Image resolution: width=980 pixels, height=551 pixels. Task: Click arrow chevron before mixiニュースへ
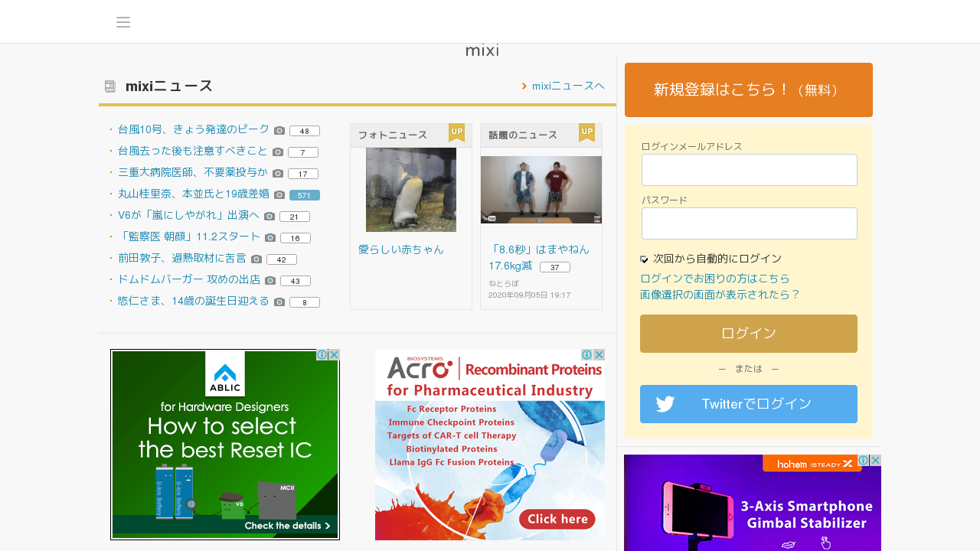click(524, 86)
